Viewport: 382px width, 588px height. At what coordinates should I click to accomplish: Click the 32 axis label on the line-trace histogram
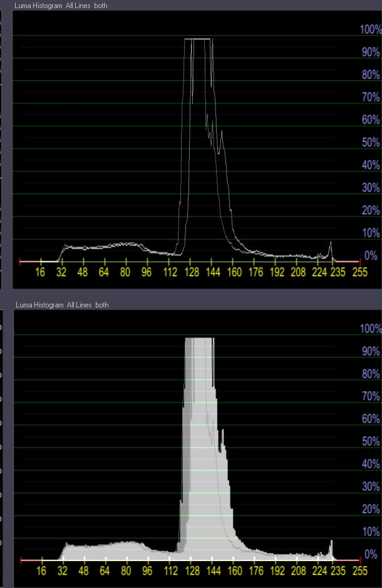click(61, 272)
